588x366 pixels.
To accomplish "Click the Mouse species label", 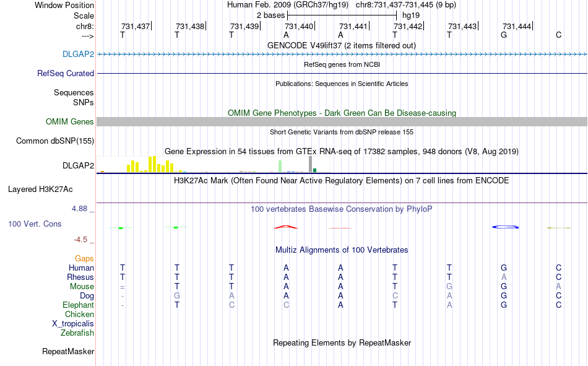I will coord(82,286).
